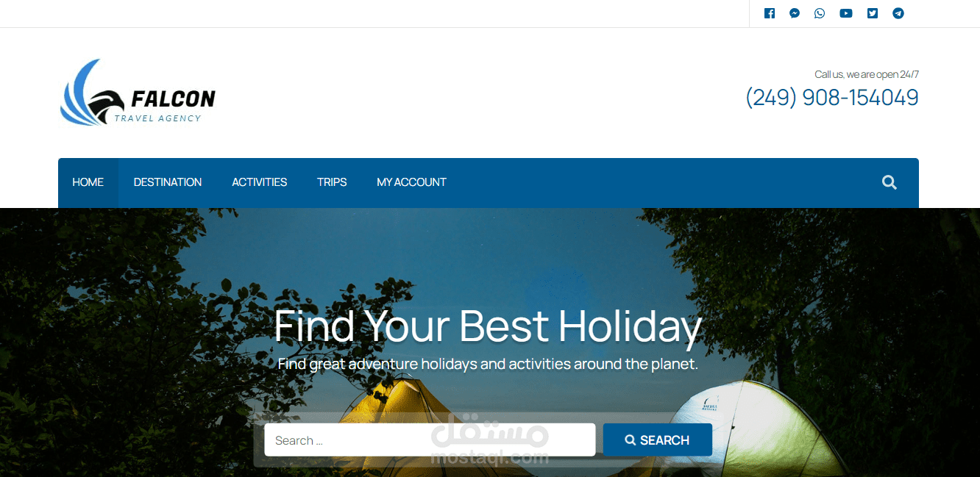This screenshot has height=477, width=980.
Task: Open the Facebook social link icon
Action: (x=770, y=13)
